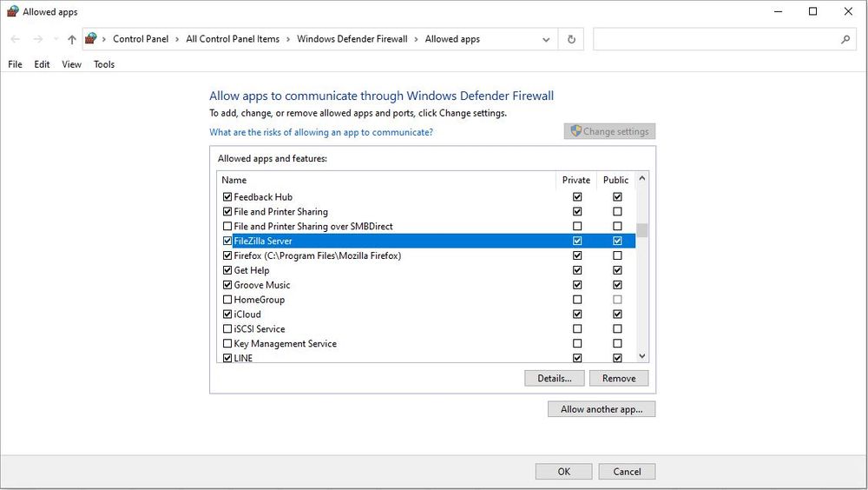The height and width of the screenshot is (490, 868).
Task: Click the firewall icon in title bar
Action: pyautogui.click(x=11, y=12)
